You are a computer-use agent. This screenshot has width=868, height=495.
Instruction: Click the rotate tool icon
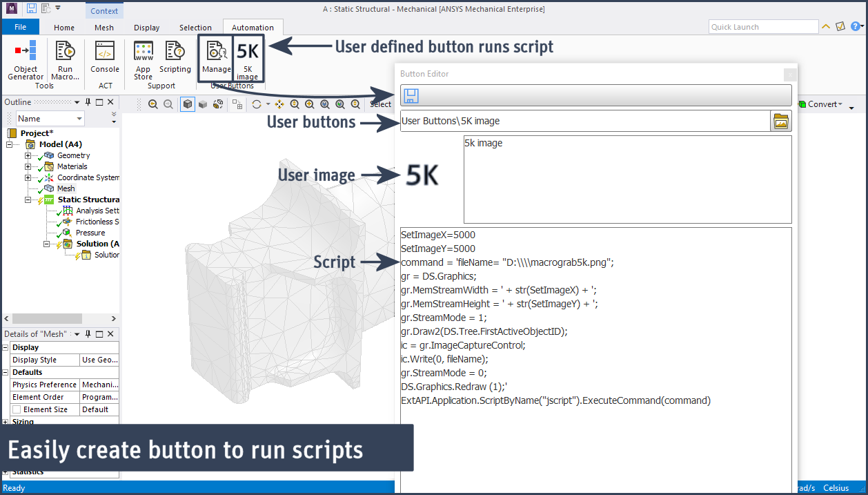click(257, 104)
